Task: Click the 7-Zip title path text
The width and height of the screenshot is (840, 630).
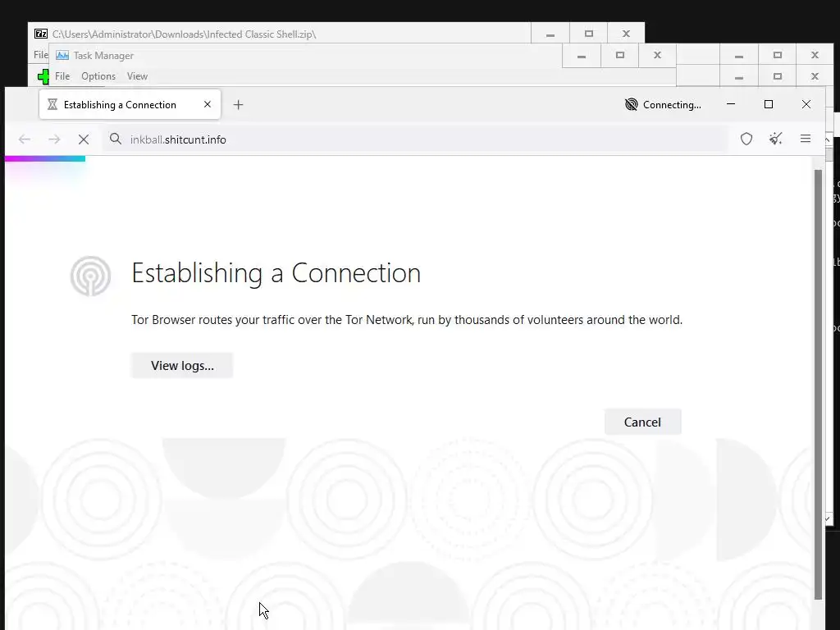Action: [185, 34]
